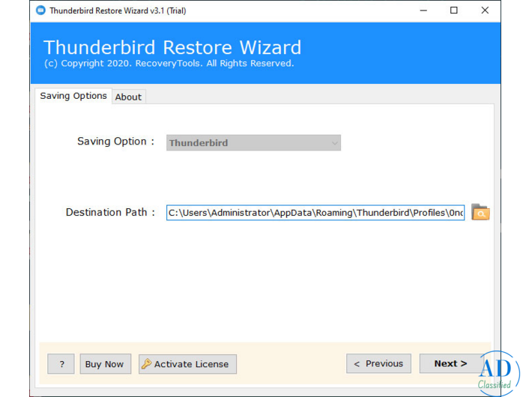
Task: Go back with the < Previous button
Action: click(378, 363)
